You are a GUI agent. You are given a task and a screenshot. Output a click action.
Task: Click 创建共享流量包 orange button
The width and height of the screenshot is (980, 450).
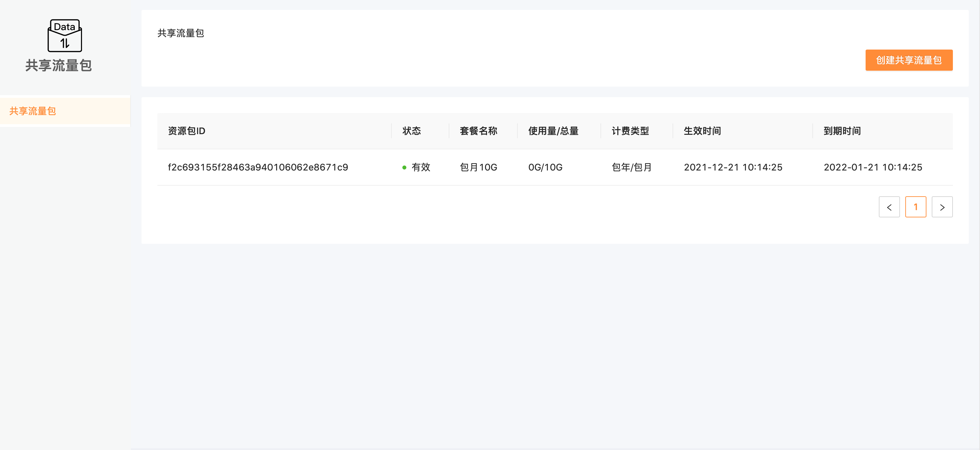(909, 60)
